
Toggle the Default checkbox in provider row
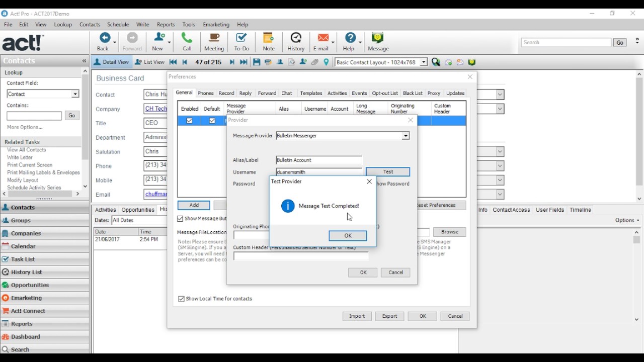[x=212, y=121]
